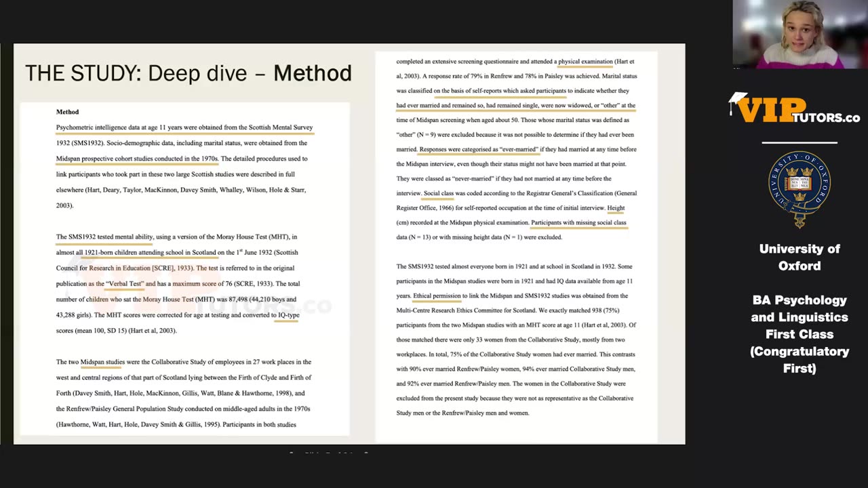Viewport: 868px width, 488px height.
Task: Click 'data (N = 13)' text
Action: pos(414,237)
